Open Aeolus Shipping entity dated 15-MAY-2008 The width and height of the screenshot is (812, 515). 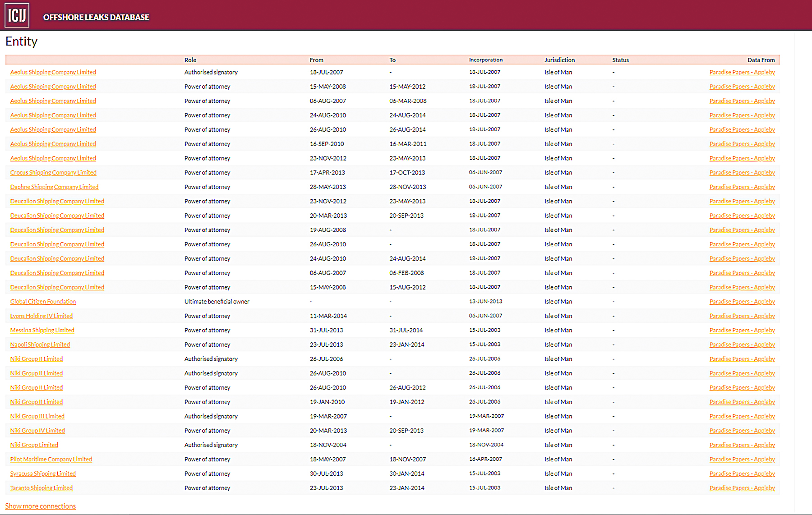[x=53, y=87]
